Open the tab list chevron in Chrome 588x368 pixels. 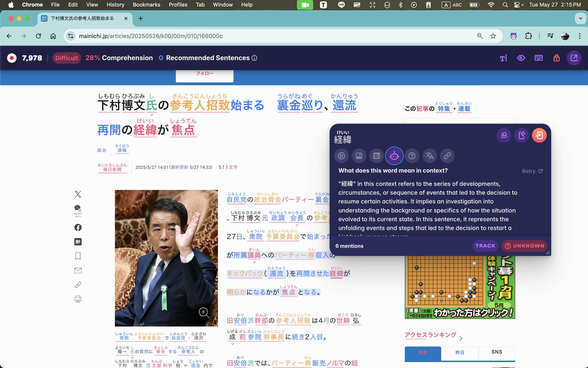[581, 18]
